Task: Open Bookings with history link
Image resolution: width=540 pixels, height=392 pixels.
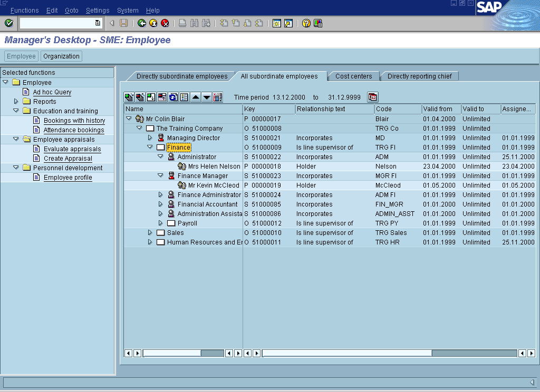Action: tap(74, 121)
